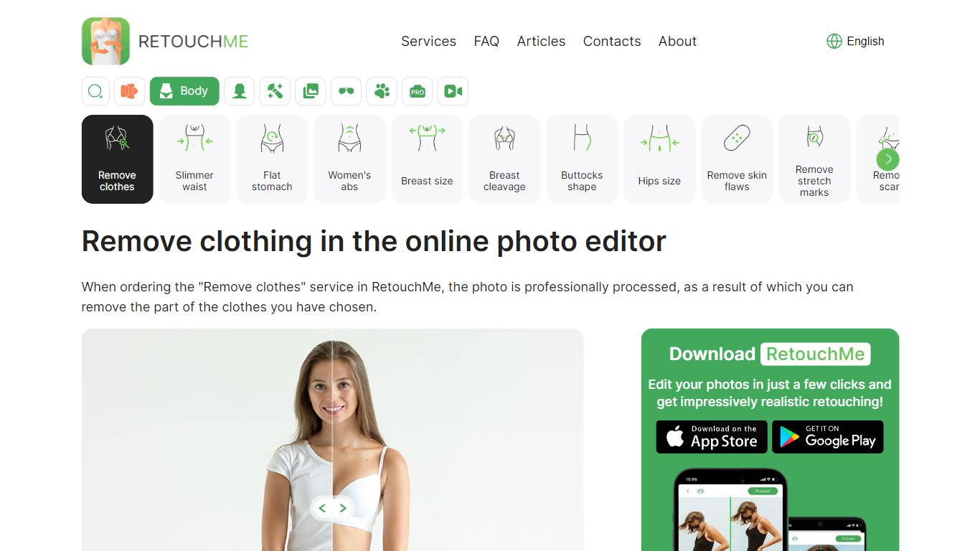Viewport: 980px width, 551px height.
Task: Open the photo backgrounds category icon
Action: pos(310,91)
